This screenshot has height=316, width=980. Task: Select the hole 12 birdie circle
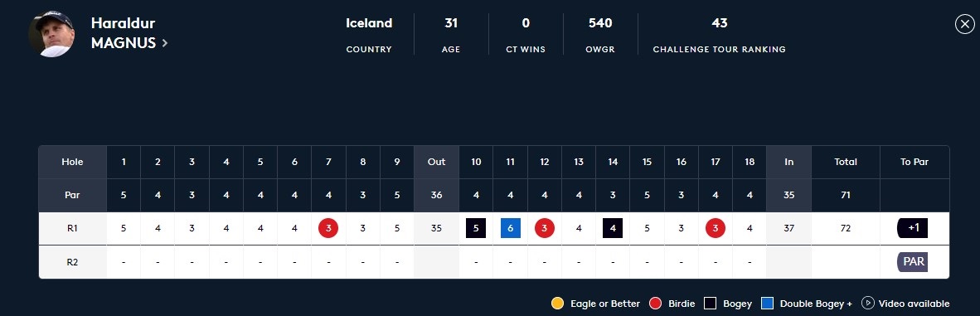point(545,228)
